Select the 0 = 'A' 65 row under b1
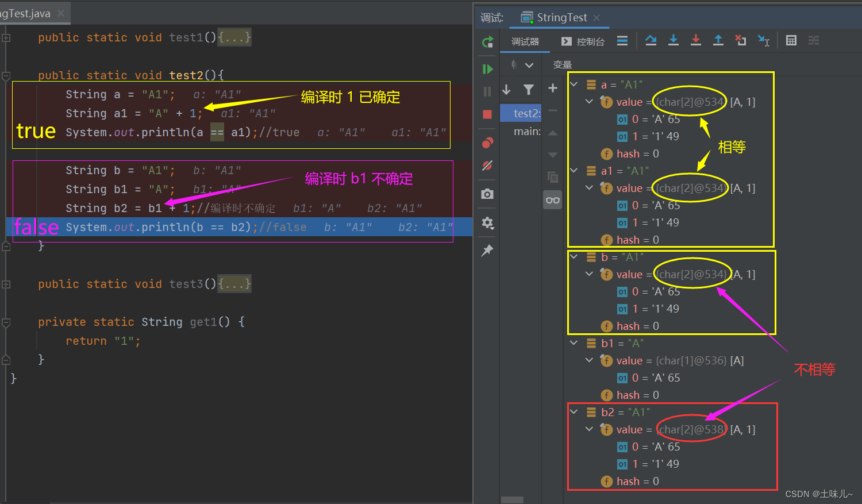This screenshot has width=862, height=504. point(648,378)
